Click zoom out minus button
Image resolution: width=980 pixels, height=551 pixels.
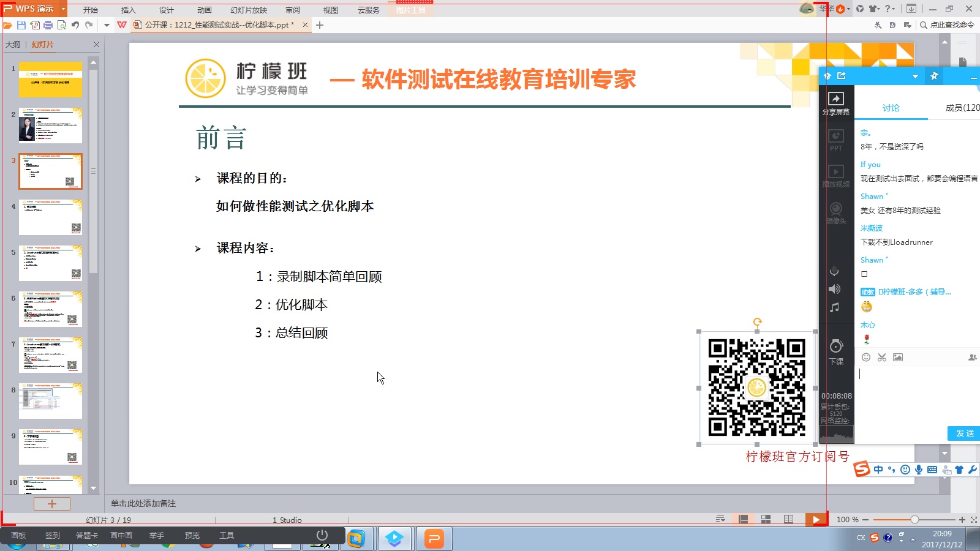coord(865,520)
